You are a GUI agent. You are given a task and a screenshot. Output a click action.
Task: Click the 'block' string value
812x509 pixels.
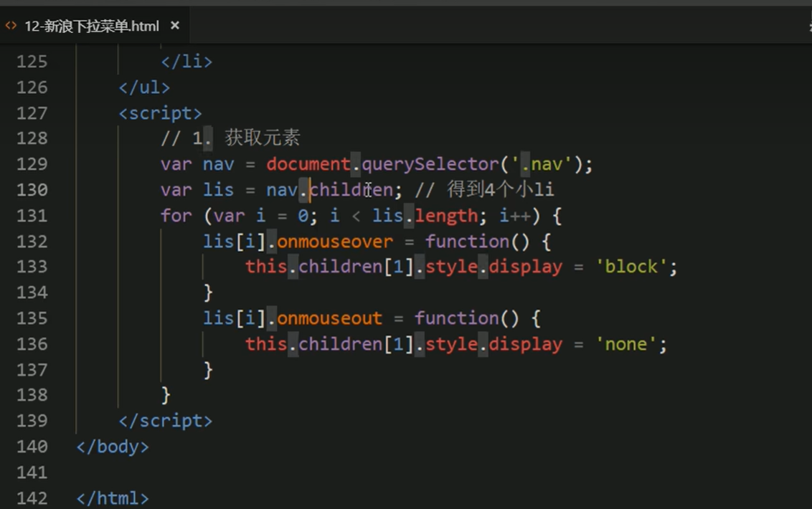click(631, 267)
